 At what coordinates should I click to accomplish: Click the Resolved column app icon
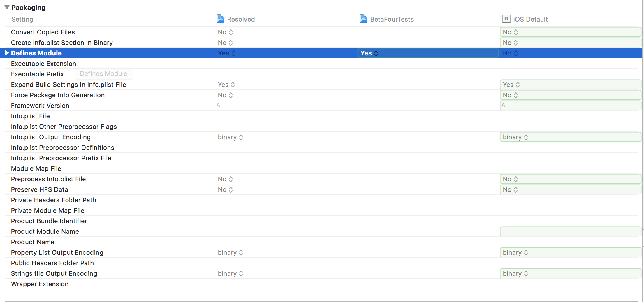[220, 19]
